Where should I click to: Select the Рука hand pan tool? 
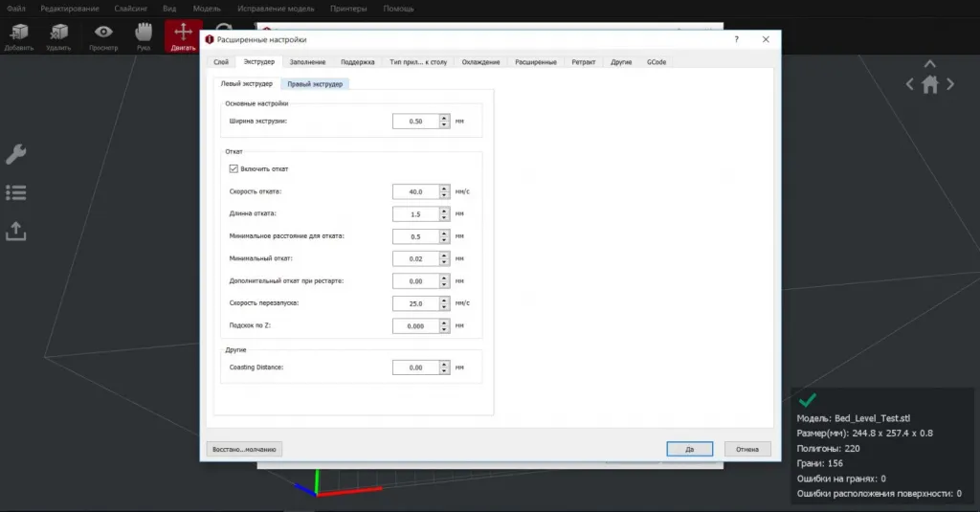coord(143,34)
